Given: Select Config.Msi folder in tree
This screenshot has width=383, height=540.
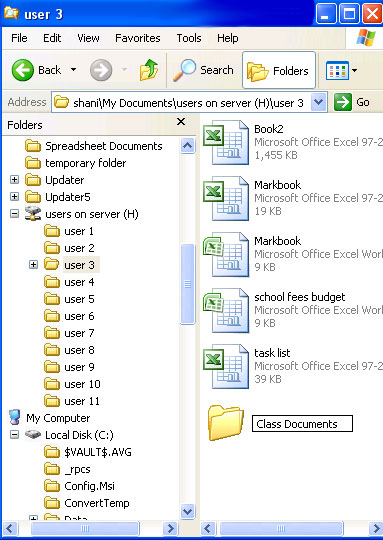Looking at the screenshot, I should point(80,486).
